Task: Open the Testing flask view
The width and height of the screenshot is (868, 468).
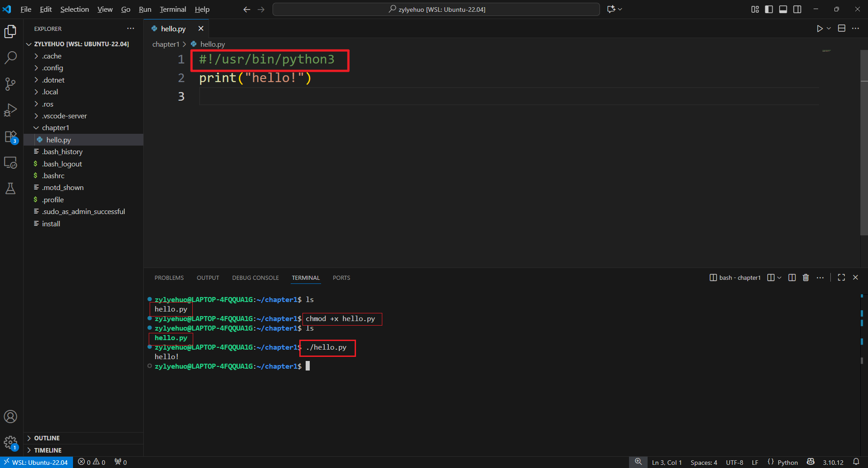Action: point(10,188)
